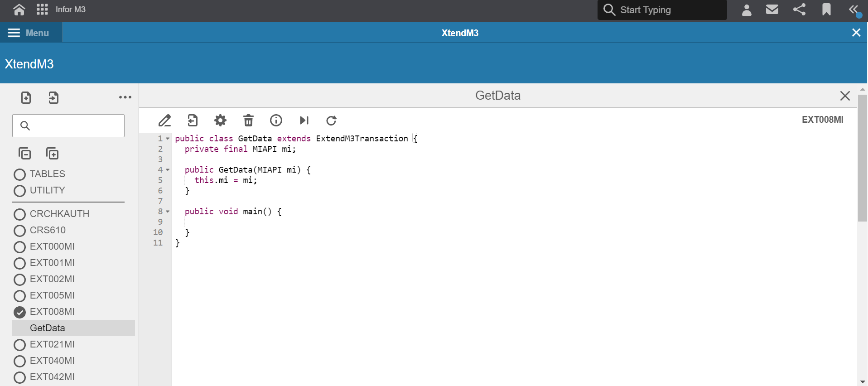Export the GetData extension icon
Image resolution: width=868 pixels, height=386 pixels.
coord(193,121)
